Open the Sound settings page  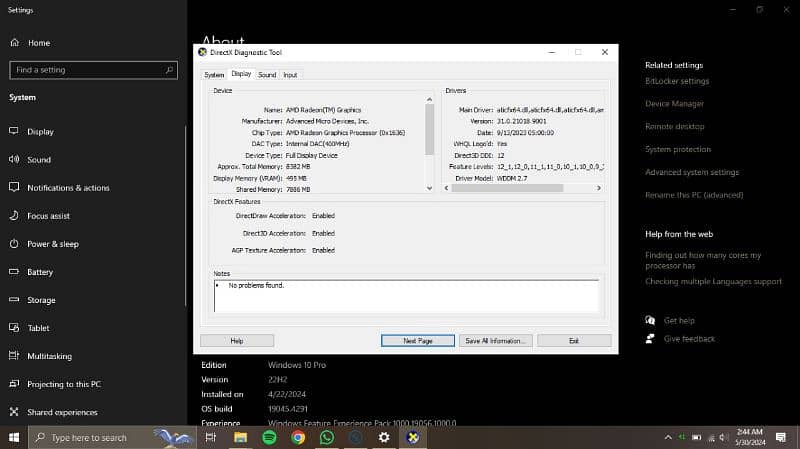coord(39,159)
